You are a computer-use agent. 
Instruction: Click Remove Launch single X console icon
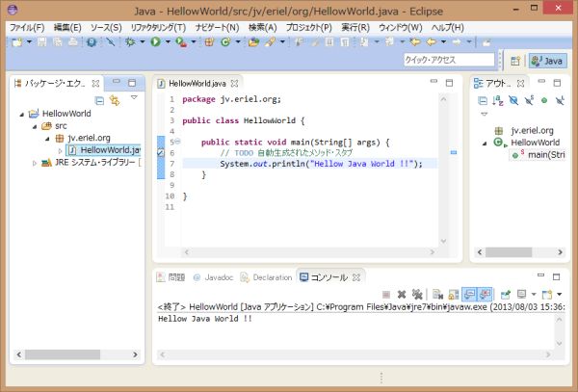click(x=402, y=294)
